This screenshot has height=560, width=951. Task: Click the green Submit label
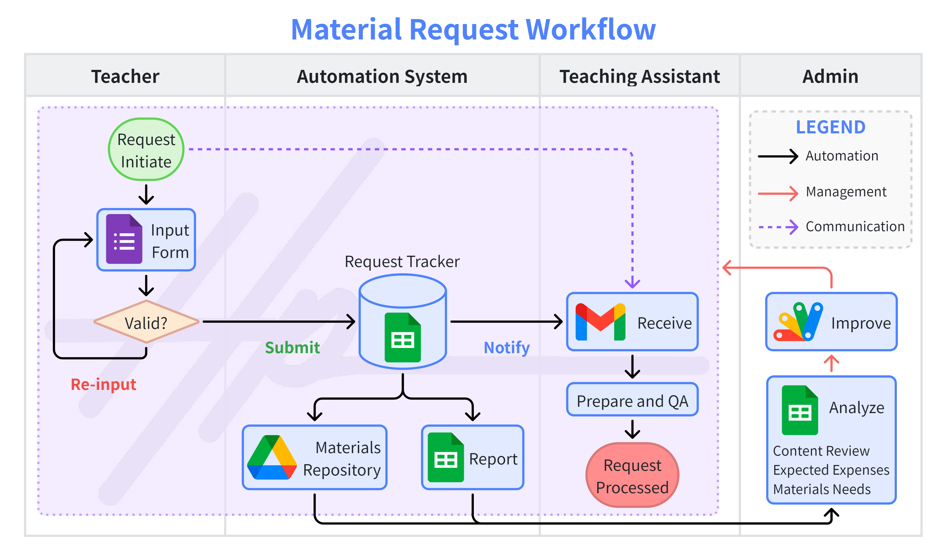(x=292, y=348)
